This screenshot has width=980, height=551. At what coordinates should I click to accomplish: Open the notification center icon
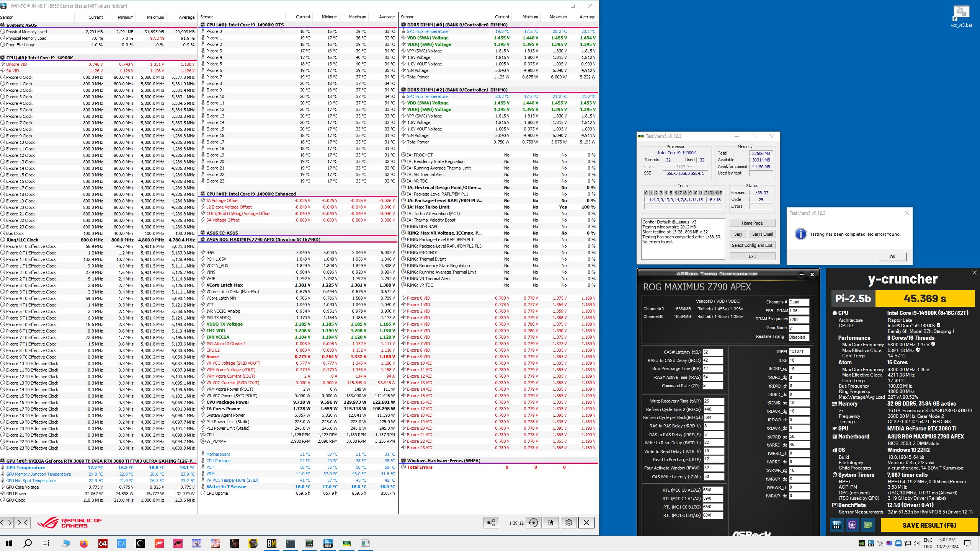tap(967, 543)
